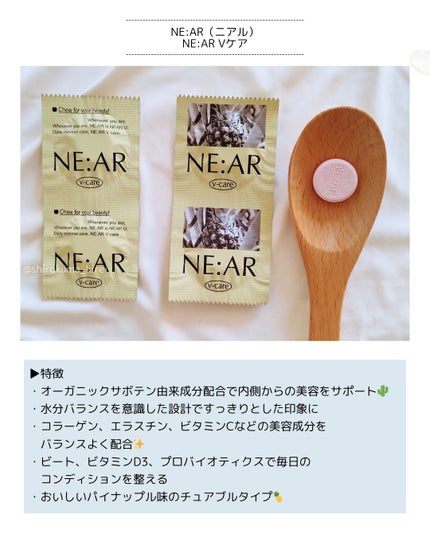Viewport: 430px width, 538px height.
Task: Click the v-care oval badge on bottom-right packet
Action: pos(218,285)
